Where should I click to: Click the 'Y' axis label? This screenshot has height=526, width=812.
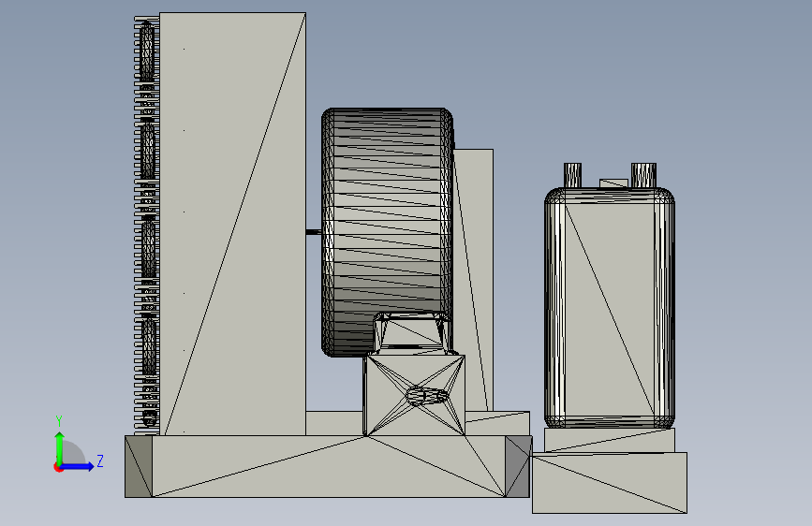[x=59, y=421]
